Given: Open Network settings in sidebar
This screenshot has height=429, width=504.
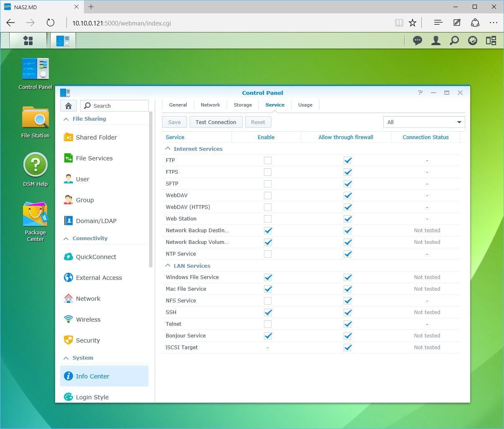Looking at the screenshot, I should click(x=104, y=299).
